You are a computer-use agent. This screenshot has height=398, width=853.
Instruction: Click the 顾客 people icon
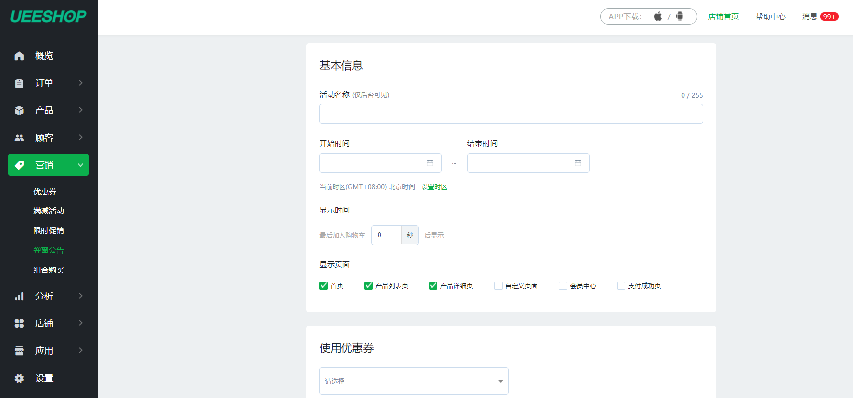pyautogui.click(x=19, y=138)
